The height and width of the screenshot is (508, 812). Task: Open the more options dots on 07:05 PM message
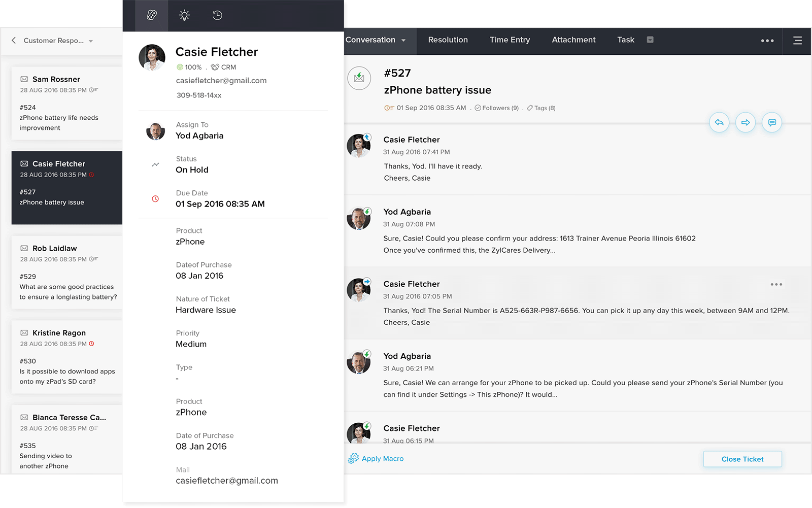(x=776, y=285)
